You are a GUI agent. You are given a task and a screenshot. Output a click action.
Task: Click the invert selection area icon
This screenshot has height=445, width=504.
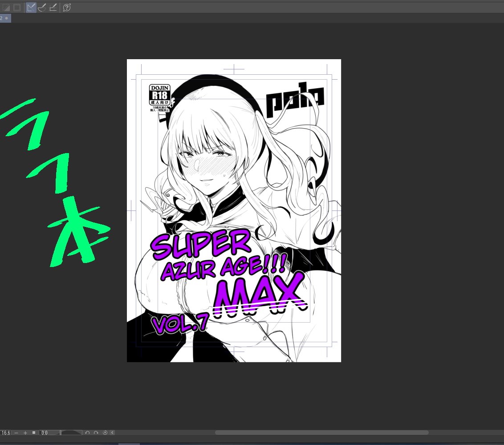[6, 8]
